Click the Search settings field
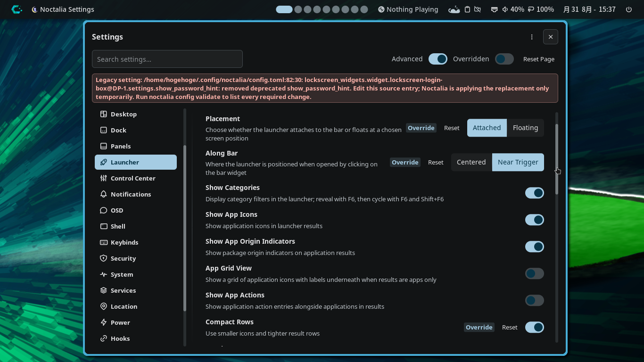The image size is (644, 362). click(x=167, y=59)
